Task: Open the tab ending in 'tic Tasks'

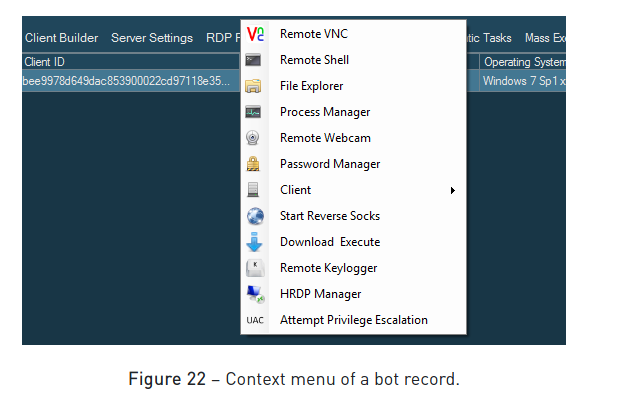Action: (x=489, y=38)
